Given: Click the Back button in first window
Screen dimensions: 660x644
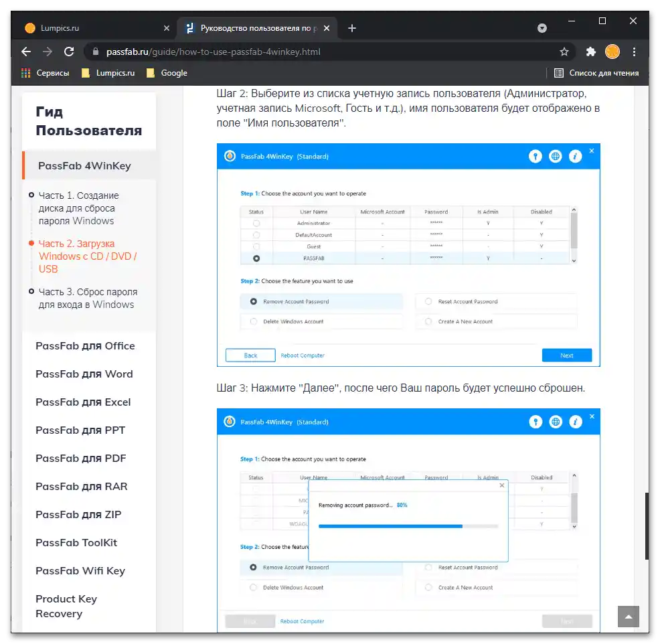Looking at the screenshot, I should (250, 355).
